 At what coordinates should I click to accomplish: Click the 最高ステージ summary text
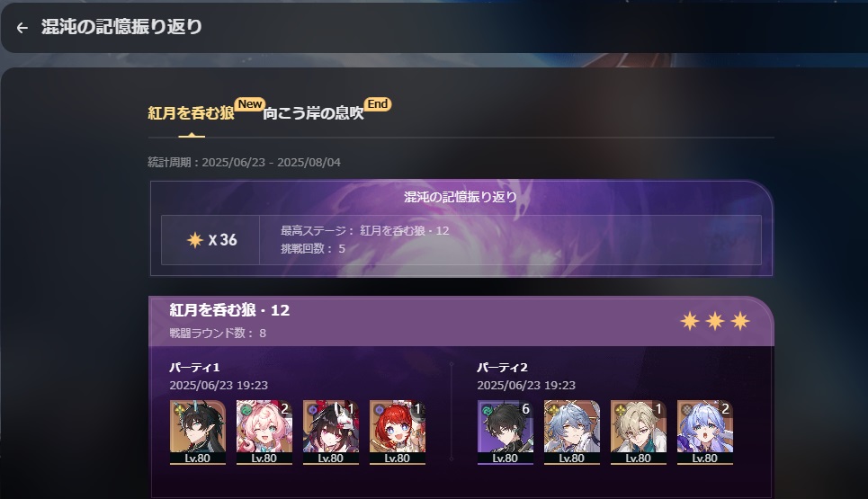point(365,231)
